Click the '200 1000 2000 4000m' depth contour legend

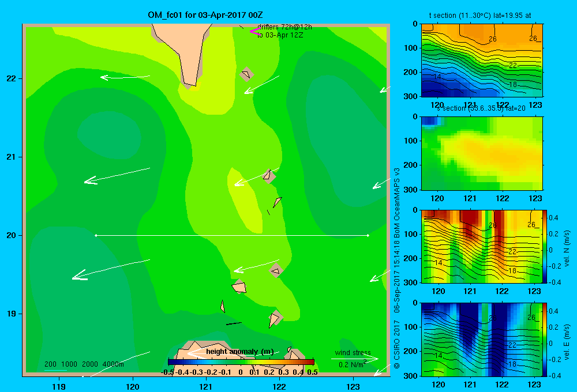point(84,364)
